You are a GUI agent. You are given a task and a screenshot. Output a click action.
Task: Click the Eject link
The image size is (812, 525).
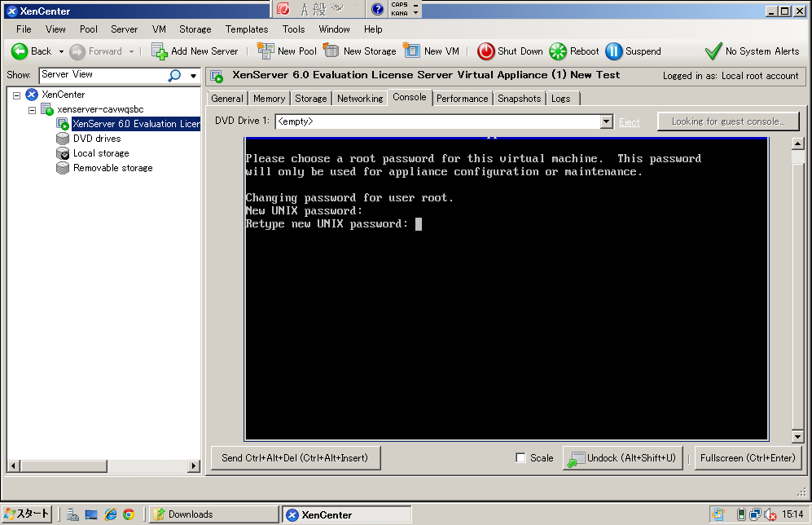[x=630, y=122]
